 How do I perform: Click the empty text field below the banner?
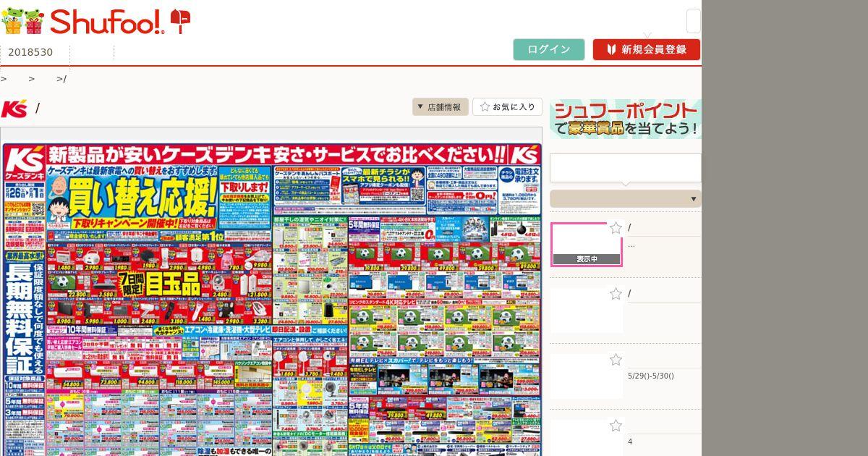626,168
